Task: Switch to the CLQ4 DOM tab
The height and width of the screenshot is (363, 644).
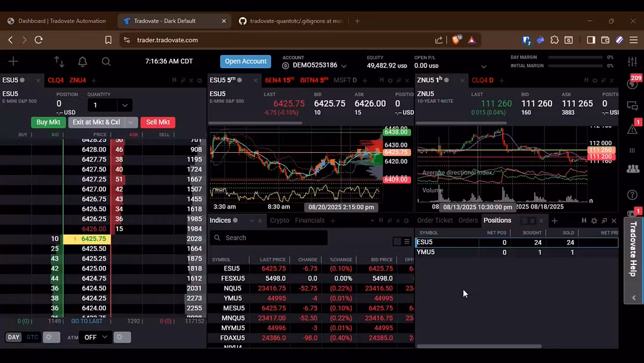Action: pos(55,80)
